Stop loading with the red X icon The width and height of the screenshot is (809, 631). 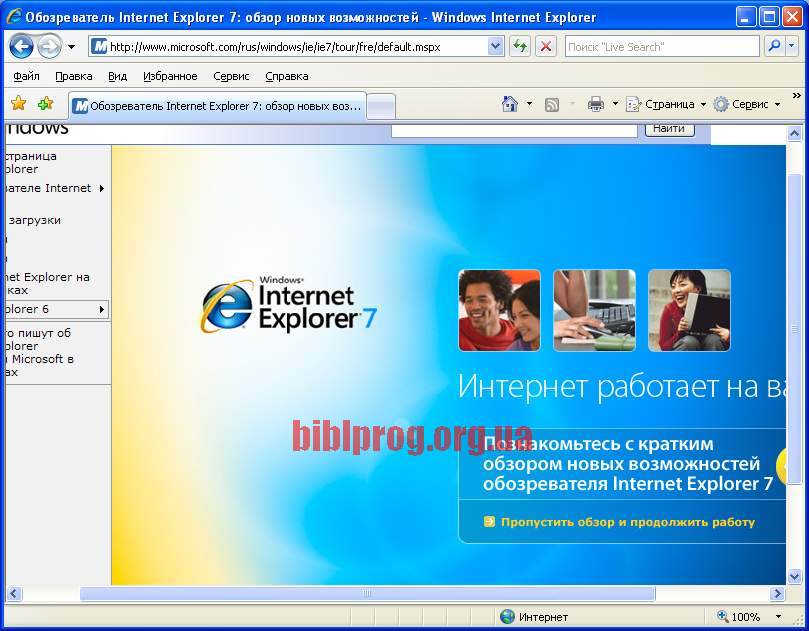[546, 47]
